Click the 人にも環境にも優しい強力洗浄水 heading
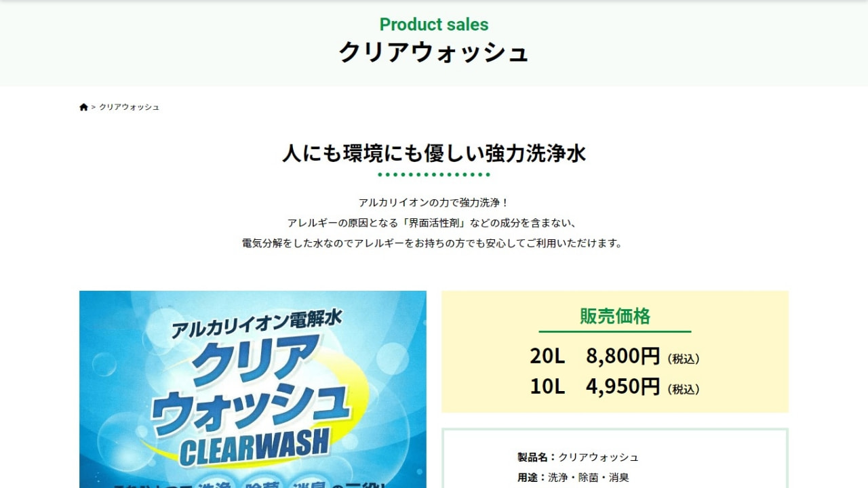 tap(434, 153)
